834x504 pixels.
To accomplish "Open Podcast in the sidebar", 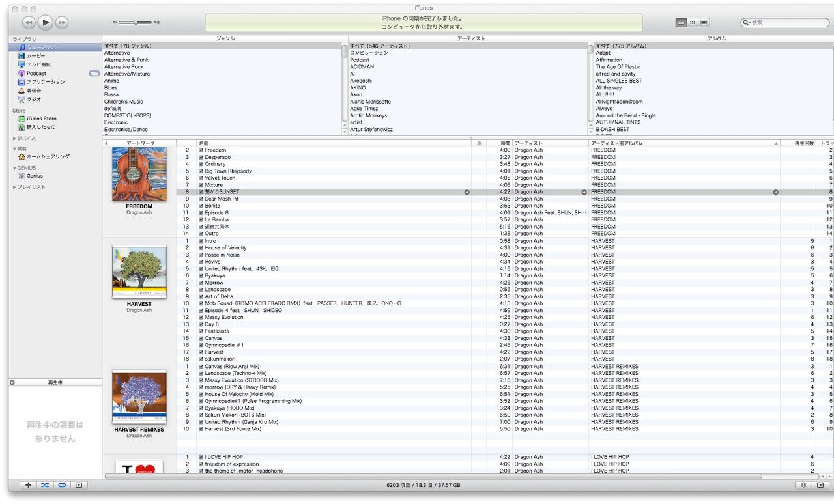I will [x=55, y=74].
